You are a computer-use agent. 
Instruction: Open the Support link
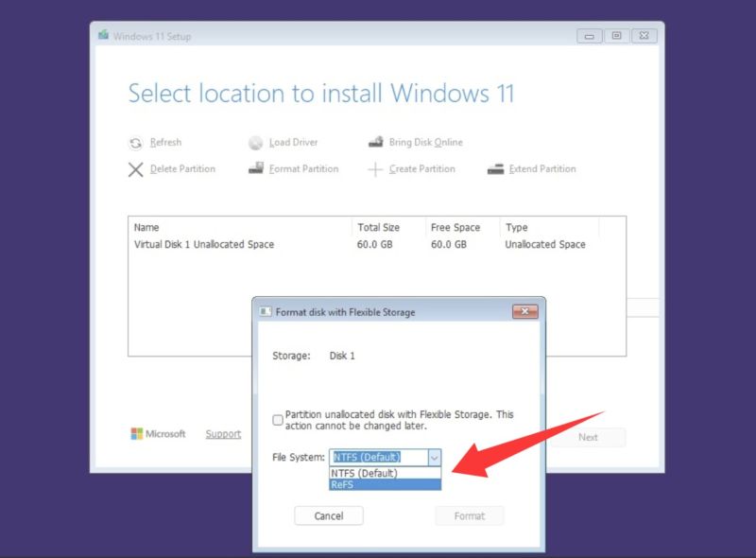point(223,434)
